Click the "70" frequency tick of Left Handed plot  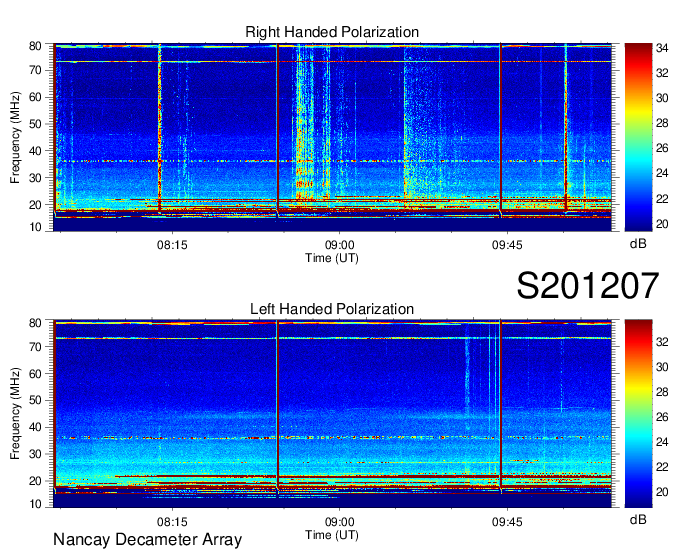tap(35, 347)
